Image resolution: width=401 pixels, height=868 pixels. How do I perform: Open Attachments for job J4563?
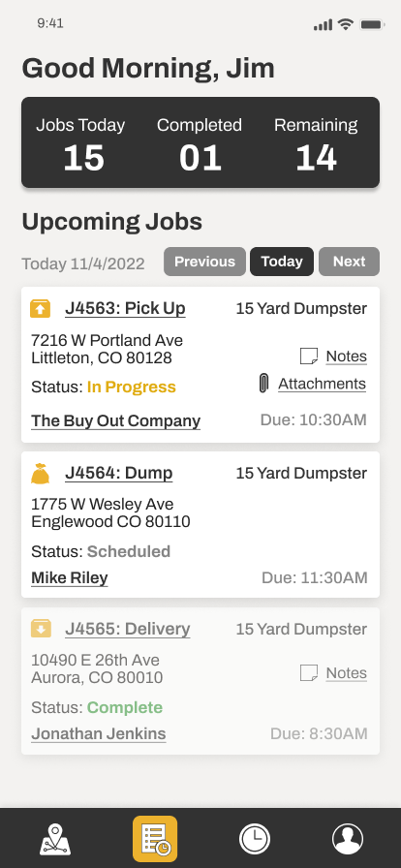[x=322, y=384]
